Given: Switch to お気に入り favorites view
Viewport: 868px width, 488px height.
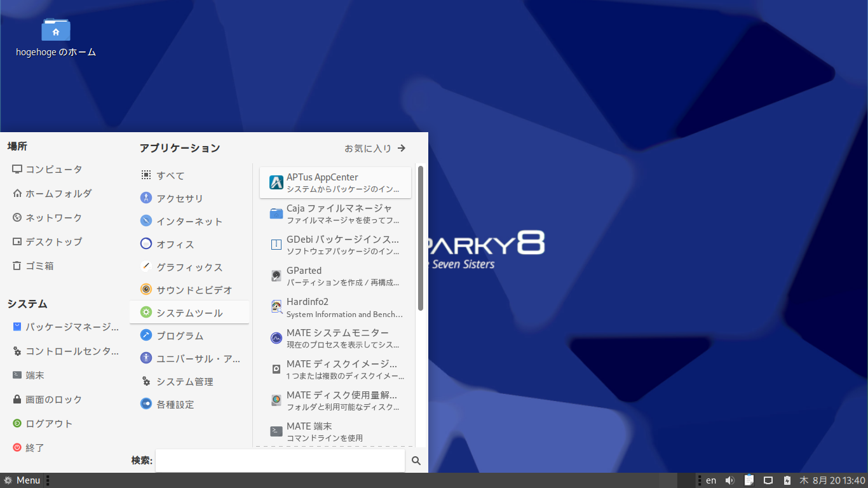Looking at the screenshot, I should (375, 148).
